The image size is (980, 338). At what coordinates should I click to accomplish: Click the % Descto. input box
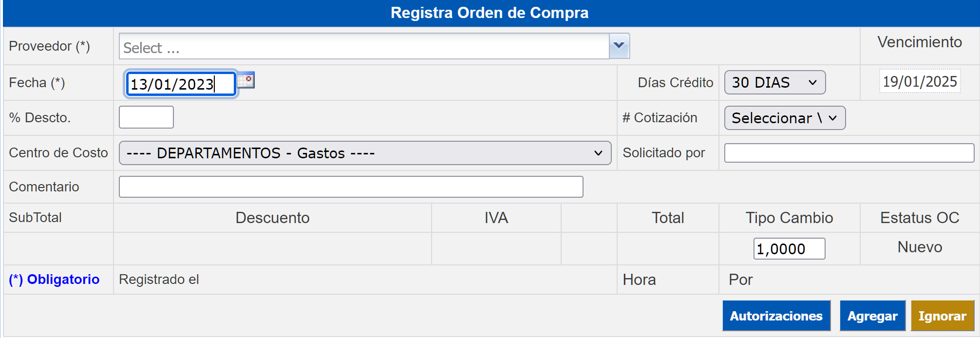point(146,117)
